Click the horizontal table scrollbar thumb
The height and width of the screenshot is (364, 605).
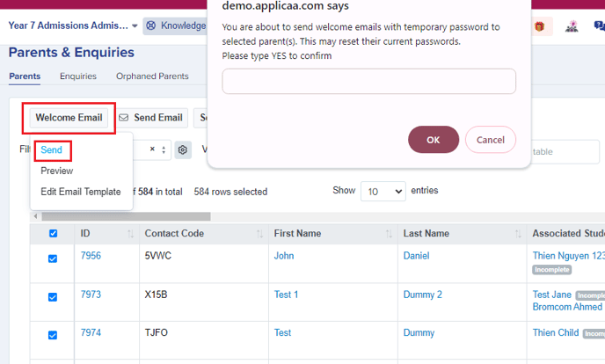click(126, 216)
